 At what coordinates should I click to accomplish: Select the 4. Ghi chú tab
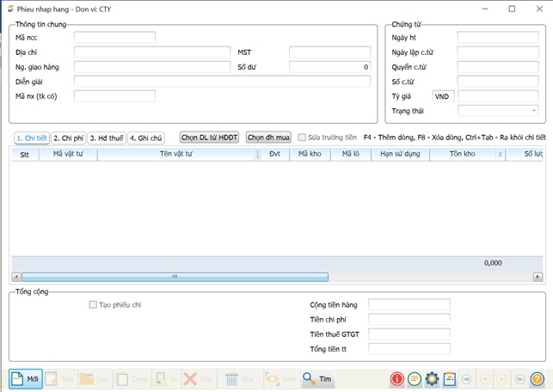tap(145, 138)
